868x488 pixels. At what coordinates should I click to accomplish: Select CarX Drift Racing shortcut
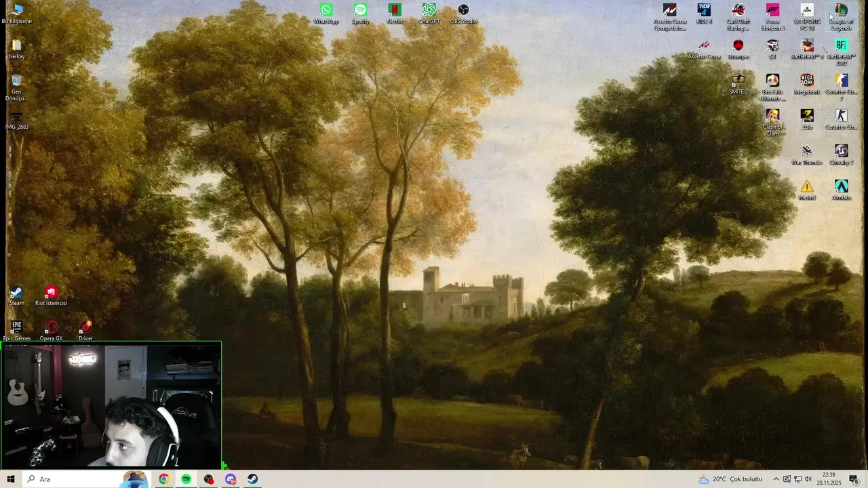coord(738,17)
